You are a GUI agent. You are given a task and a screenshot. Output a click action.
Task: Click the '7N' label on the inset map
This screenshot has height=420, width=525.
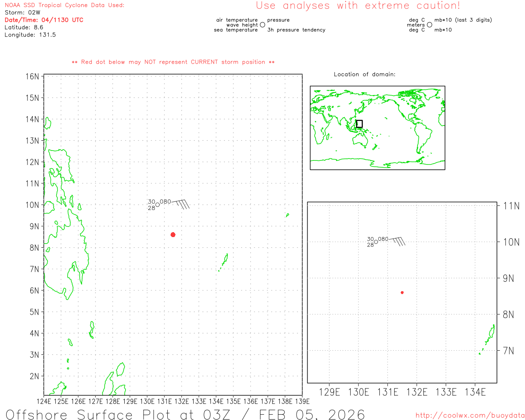pyautogui.click(x=508, y=351)
